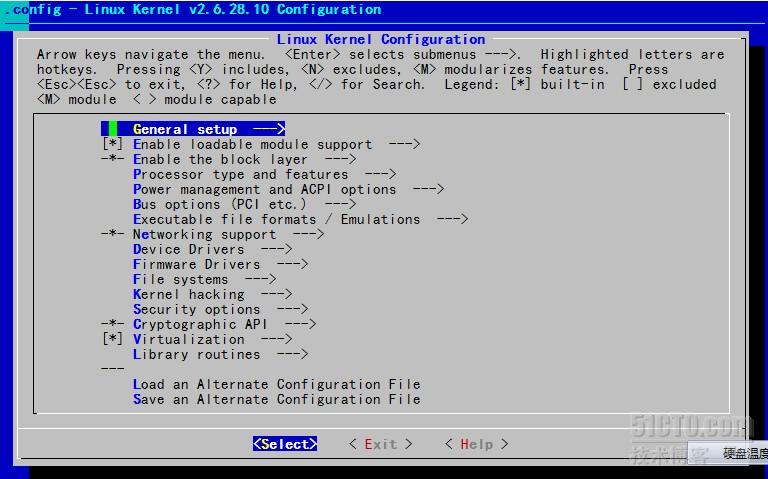Select Bus options (PCI etc.)
The height and width of the screenshot is (479, 768).
click(244, 204)
